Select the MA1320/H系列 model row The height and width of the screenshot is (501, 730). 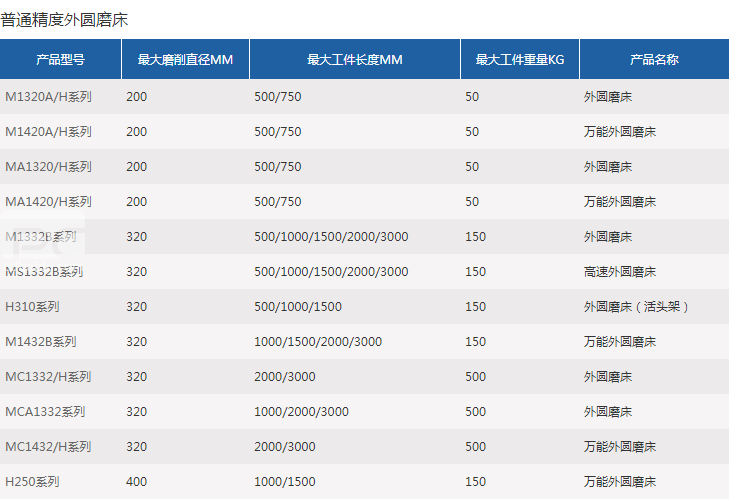[x=48, y=167]
